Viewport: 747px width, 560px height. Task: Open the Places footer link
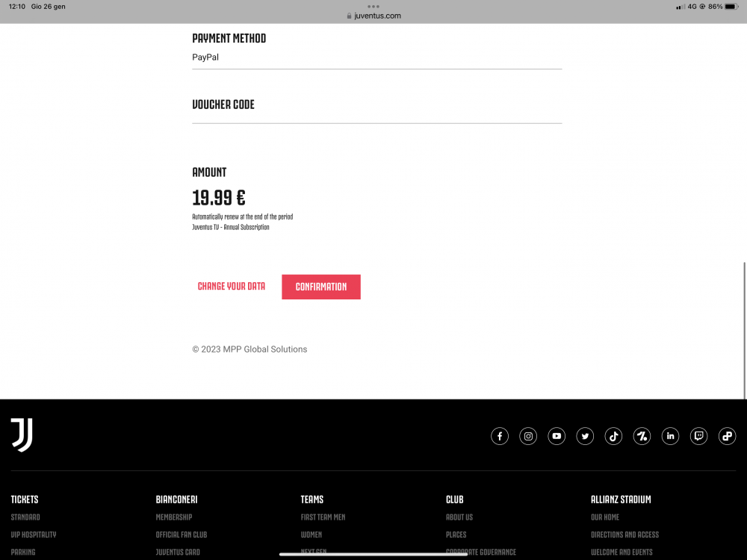(x=456, y=535)
